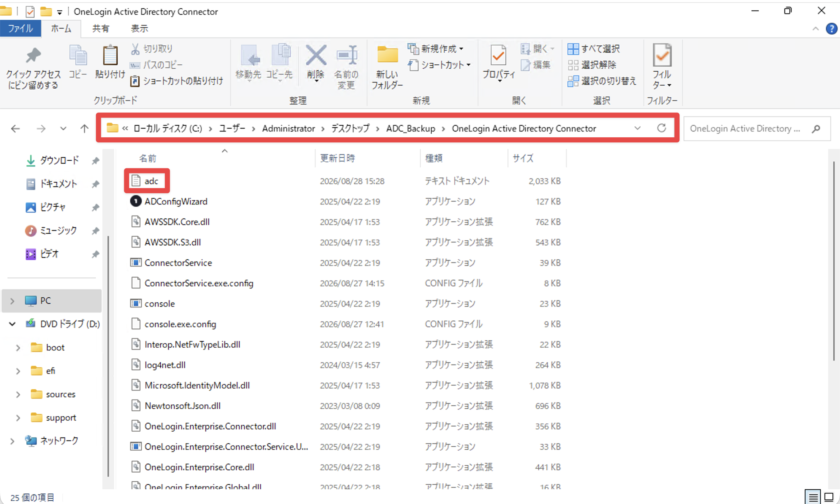The height and width of the screenshot is (504, 840).
Task: Select Newtonsoft.Json.dll file
Action: click(182, 406)
